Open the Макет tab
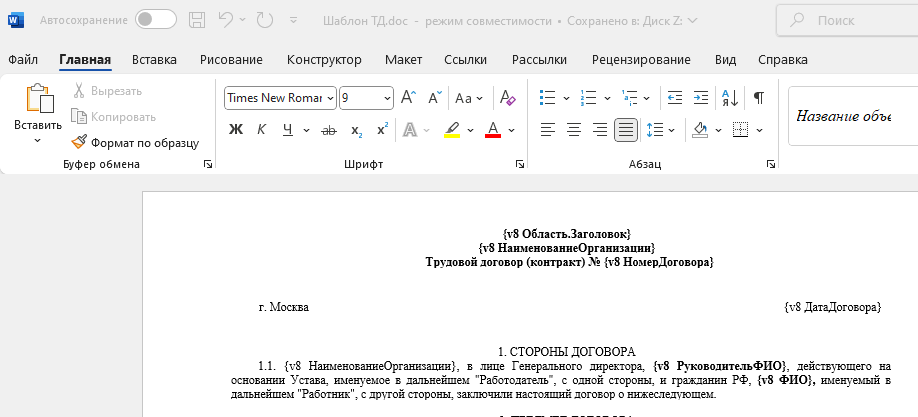This screenshot has height=417, width=918. (403, 60)
